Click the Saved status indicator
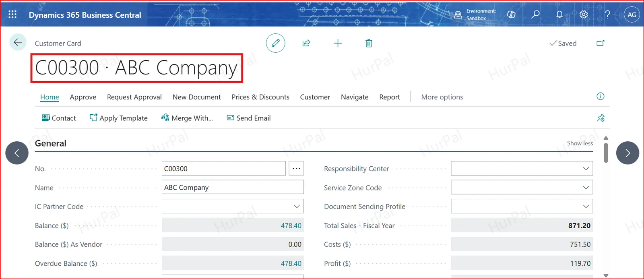 (x=563, y=43)
